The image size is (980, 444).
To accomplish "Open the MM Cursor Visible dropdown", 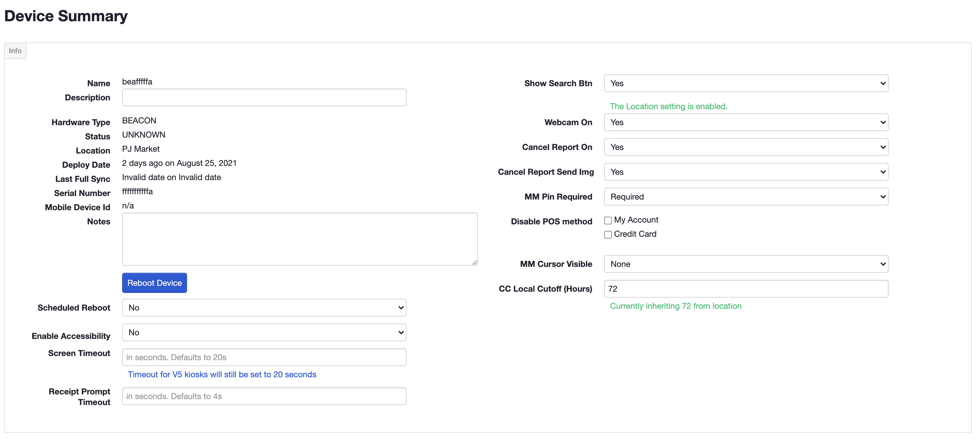I will tap(746, 264).
